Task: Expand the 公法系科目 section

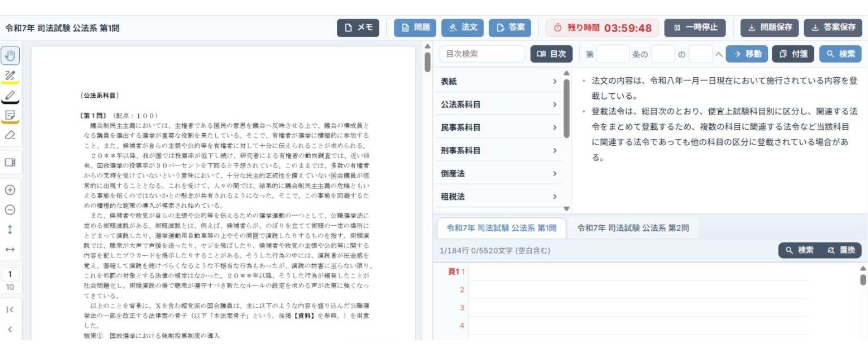Action: (499, 104)
